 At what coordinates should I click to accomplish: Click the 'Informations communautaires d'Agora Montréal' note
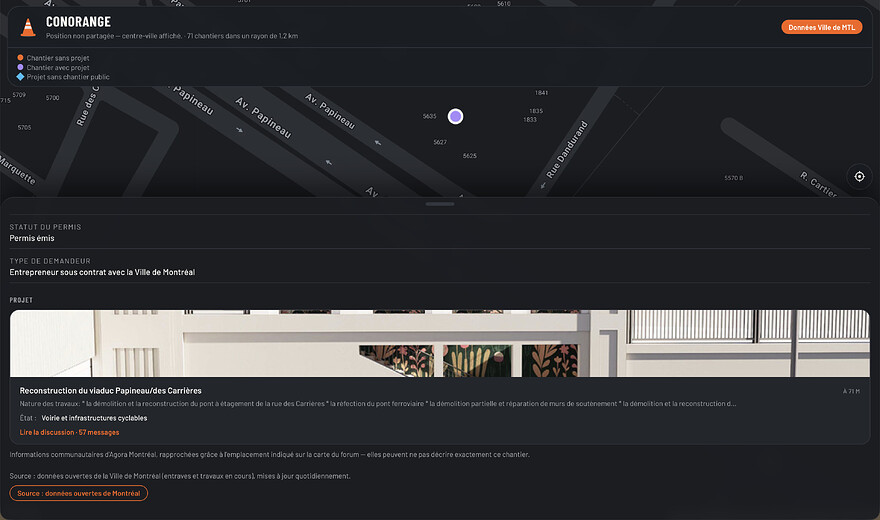tap(269, 454)
